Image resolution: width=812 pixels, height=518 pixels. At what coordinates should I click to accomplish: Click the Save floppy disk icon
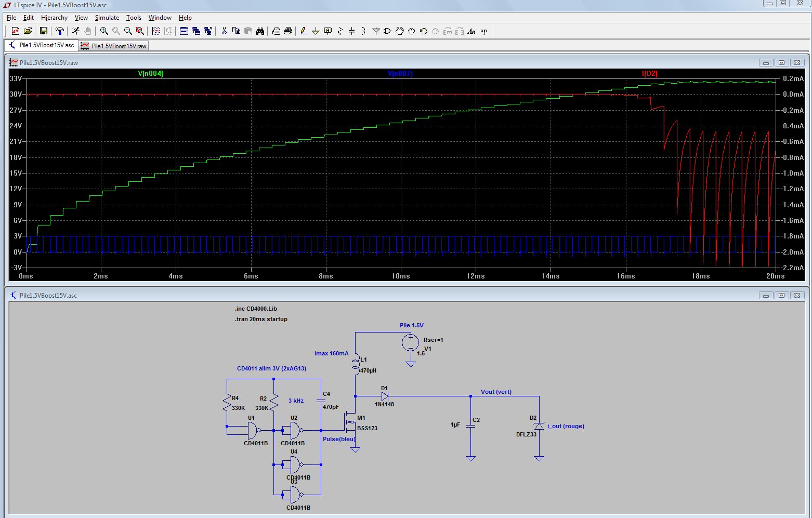pyautogui.click(x=44, y=31)
